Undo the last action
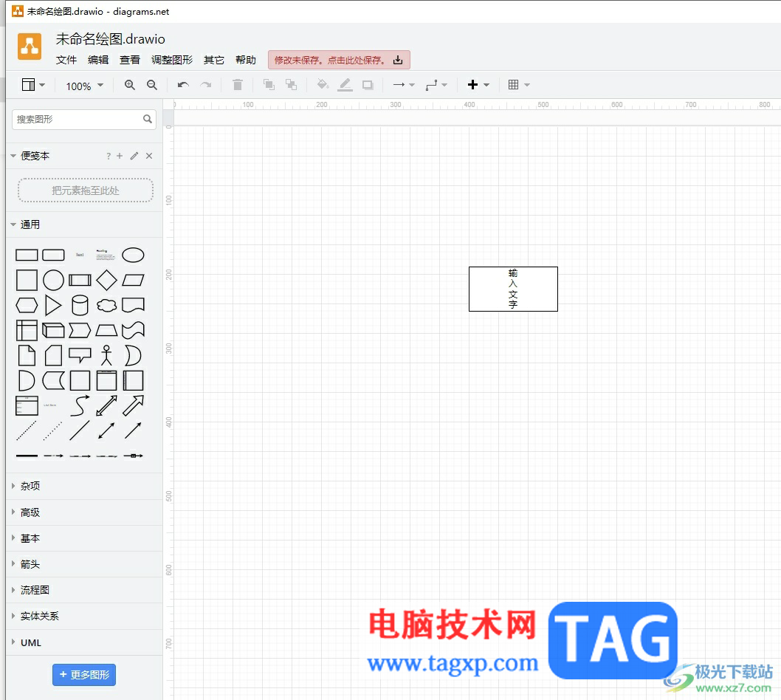This screenshot has width=781, height=700. coord(183,85)
